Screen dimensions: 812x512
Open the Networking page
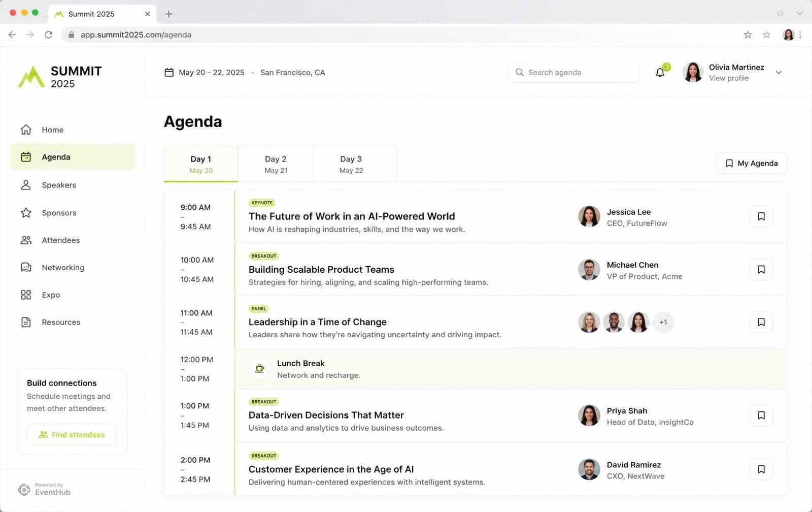(73, 268)
